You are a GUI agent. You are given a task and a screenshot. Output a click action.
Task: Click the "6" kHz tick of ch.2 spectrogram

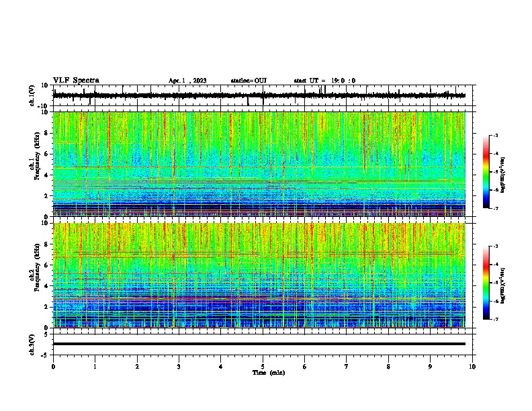(x=47, y=265)
